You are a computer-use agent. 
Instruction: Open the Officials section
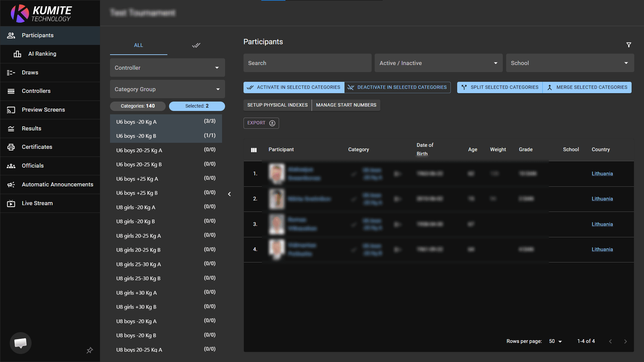[x=32, y=166]
